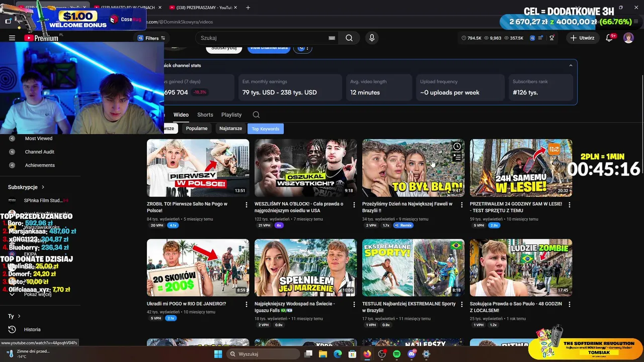Open the blue vidIQ icon in header
The image size is (644, 362).
(532, 38)
